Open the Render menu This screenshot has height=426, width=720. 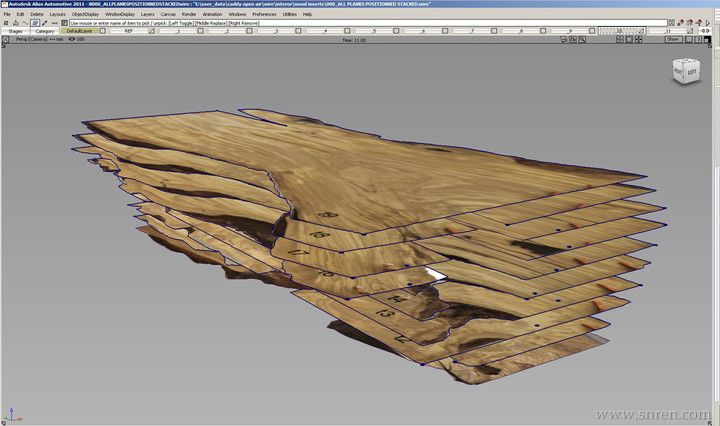coord(189,14)
